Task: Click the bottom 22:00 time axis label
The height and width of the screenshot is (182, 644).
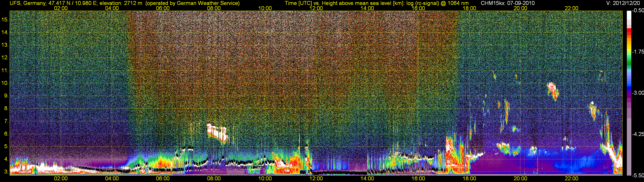Action: click(x=571, y=179)
